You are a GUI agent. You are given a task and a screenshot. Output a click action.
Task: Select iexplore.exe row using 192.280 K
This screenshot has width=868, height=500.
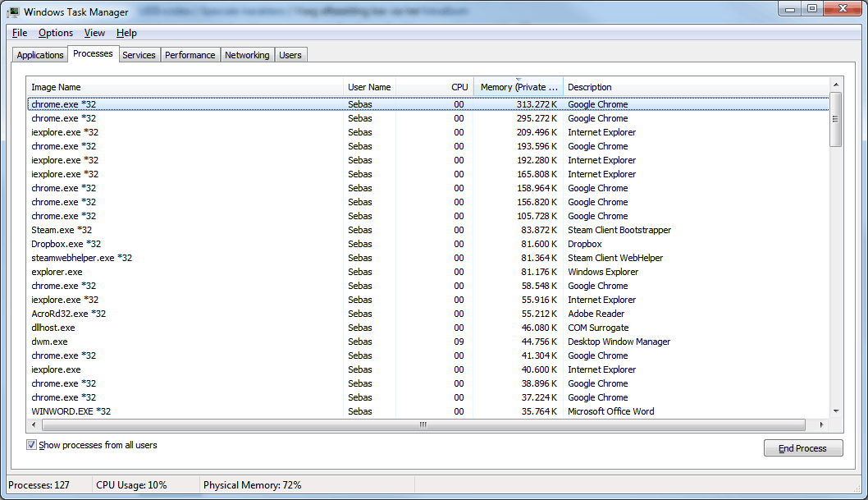[428, 160]
